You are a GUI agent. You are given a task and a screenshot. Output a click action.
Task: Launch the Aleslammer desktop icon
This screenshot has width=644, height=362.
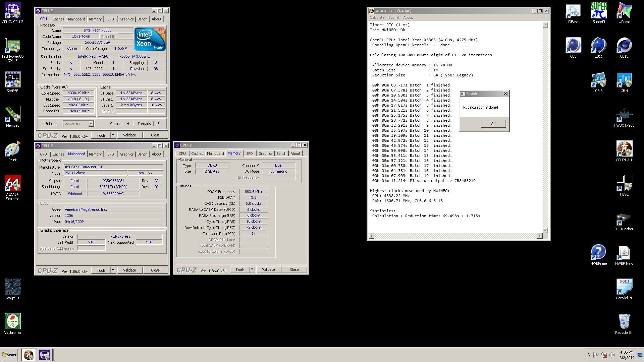coord(12,324)
